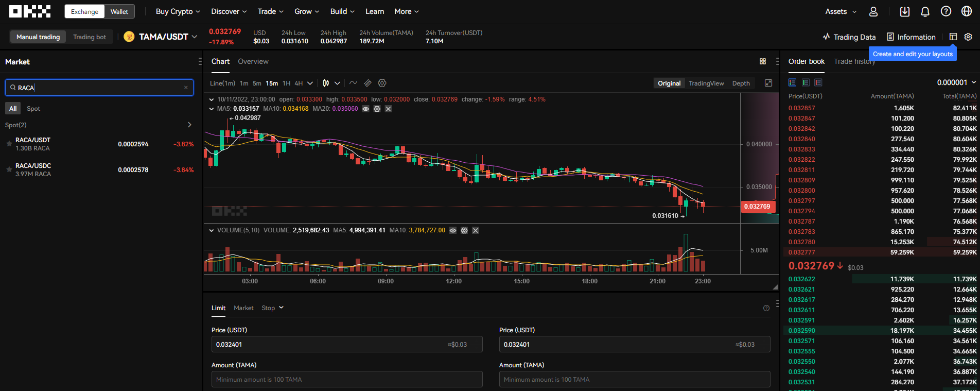Select the Market order tab
Screen dimensions: 980x391
click(243, 308)
